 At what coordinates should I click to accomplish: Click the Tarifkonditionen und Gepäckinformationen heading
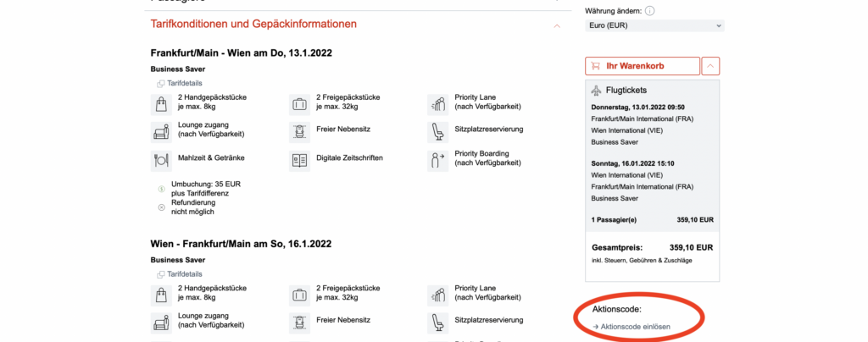253,25
